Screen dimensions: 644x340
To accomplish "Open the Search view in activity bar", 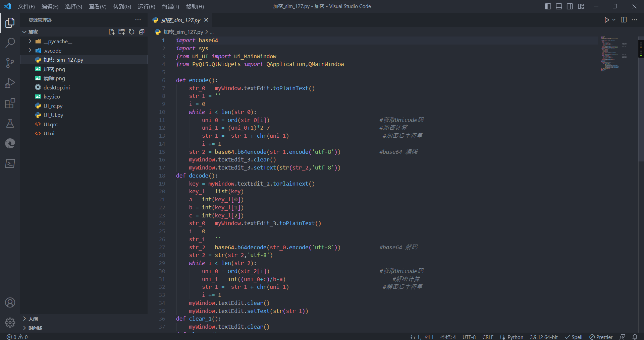I will coord(10,43).
